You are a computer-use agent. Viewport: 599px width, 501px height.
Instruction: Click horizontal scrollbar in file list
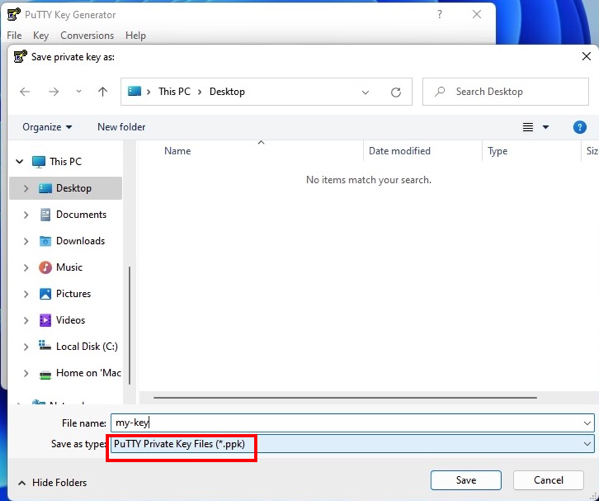tap(345, 398)
